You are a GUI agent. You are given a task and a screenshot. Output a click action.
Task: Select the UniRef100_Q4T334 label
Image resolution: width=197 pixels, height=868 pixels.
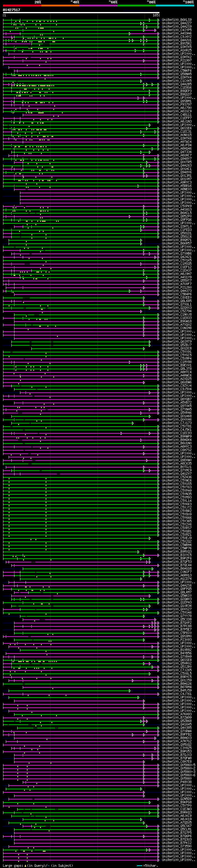(177, 152)
